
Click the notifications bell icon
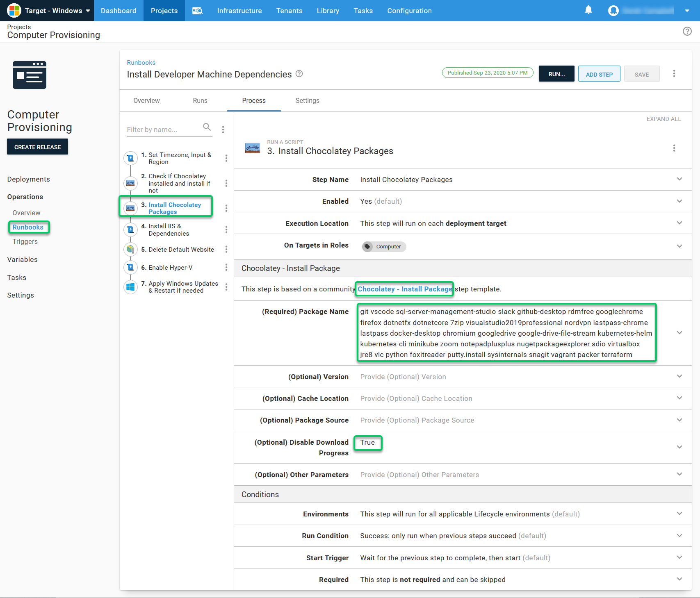(x=588, y=10)
